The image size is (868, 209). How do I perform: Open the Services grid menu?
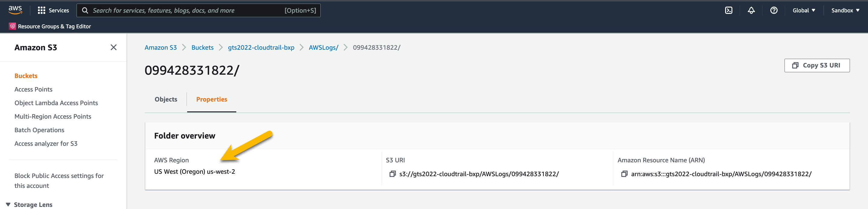42,11
